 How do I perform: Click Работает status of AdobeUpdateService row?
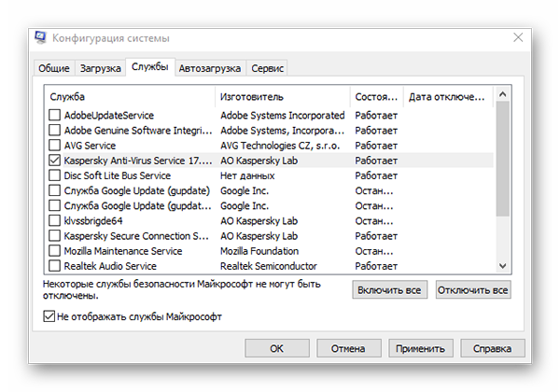pos(376,116)
